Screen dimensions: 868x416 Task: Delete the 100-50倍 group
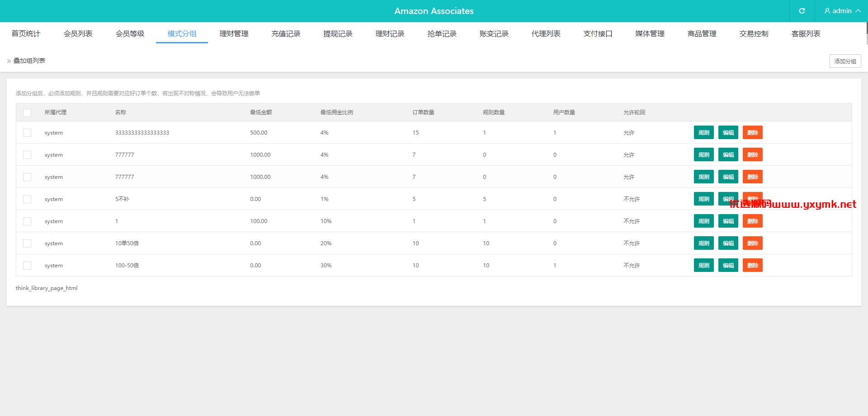[x=752, y=265]
